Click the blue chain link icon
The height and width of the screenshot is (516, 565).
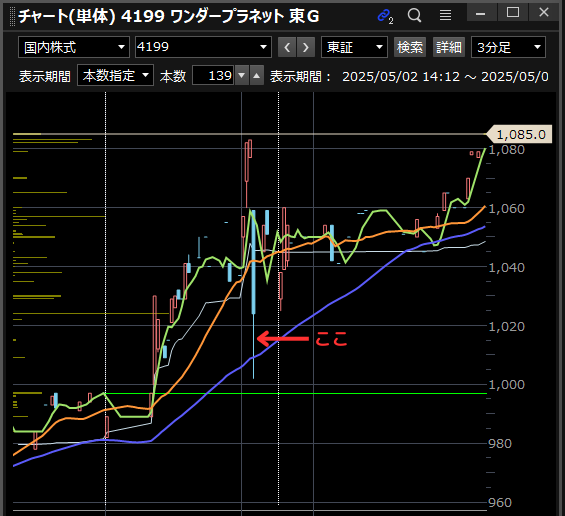(x=385, y=16)
